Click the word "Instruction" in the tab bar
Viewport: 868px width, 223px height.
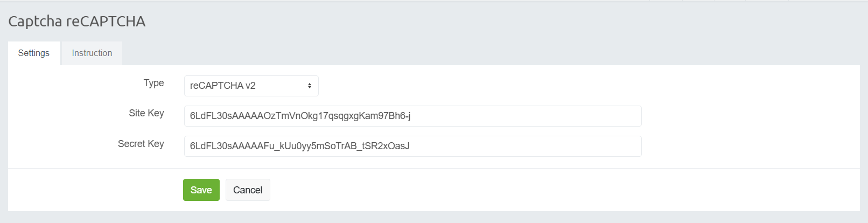coord(92,53)
